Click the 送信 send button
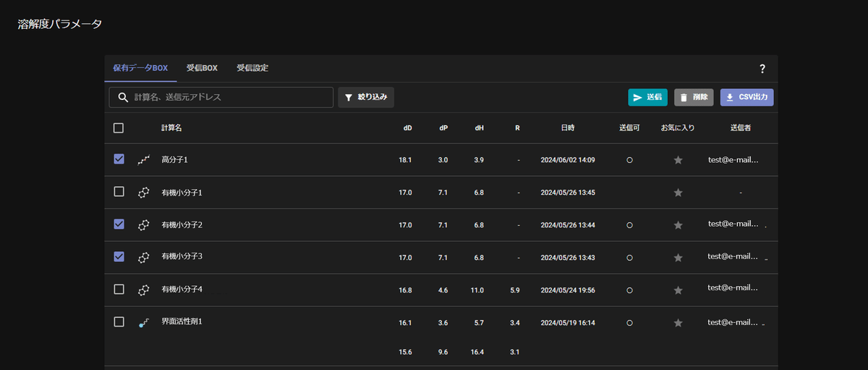Viewport: 868px width, 370px height. pyautogui.click(x=648, y=97)
